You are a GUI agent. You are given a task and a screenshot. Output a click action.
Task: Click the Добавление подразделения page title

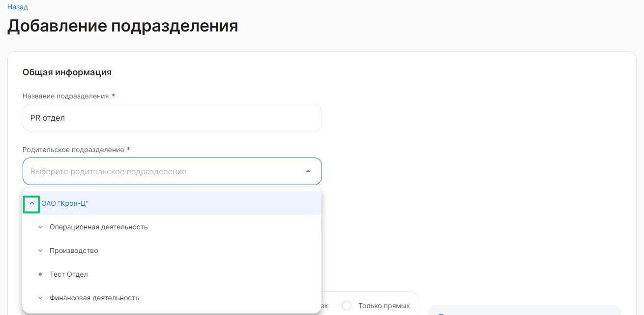[122, 26]
